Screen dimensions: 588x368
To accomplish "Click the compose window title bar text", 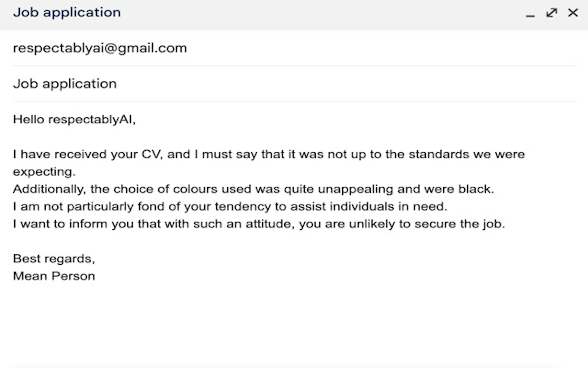I will click(67, 12).
